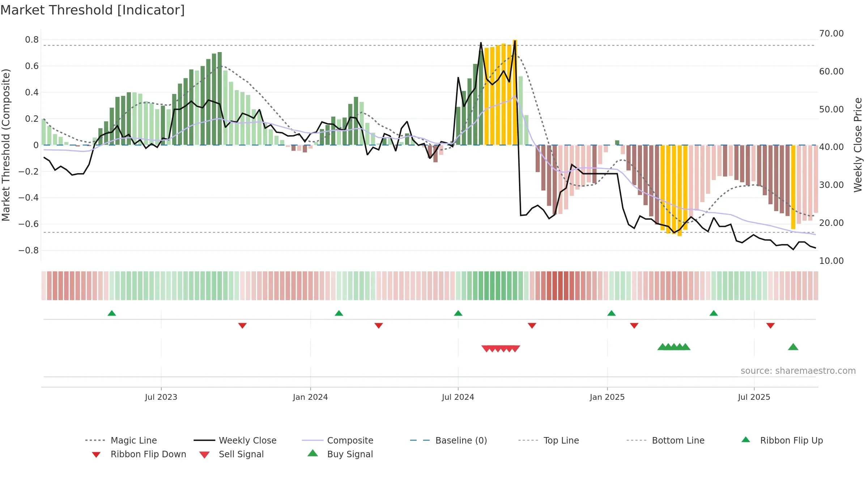Click the Weekly Close Price axis title
The image size is (868, 488).
click(858, 145)
